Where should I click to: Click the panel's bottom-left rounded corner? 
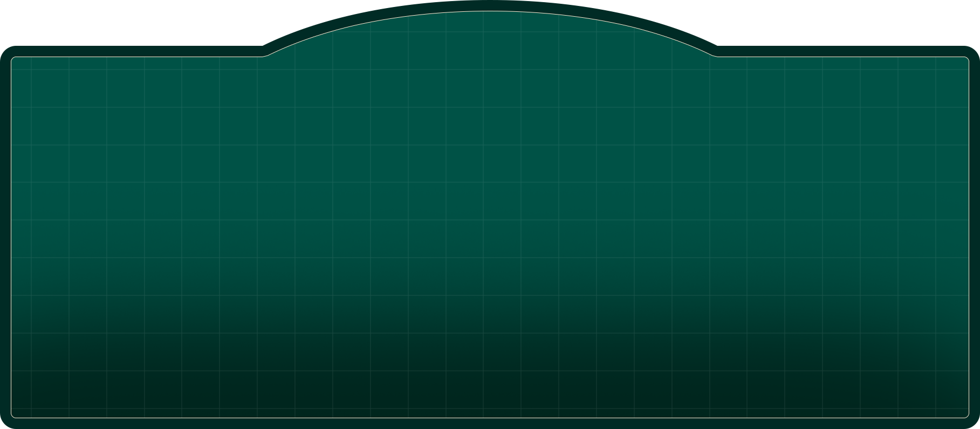click(13, 416)
